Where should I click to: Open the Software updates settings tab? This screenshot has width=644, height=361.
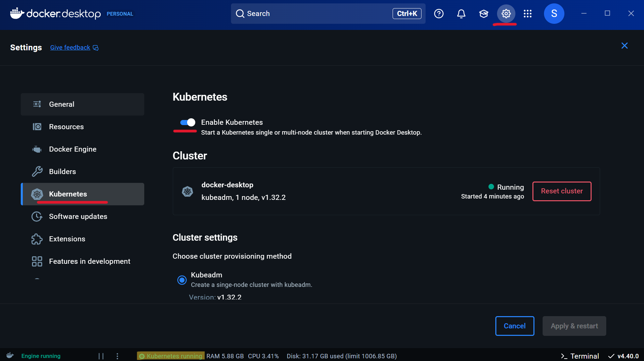click(82, 217)
